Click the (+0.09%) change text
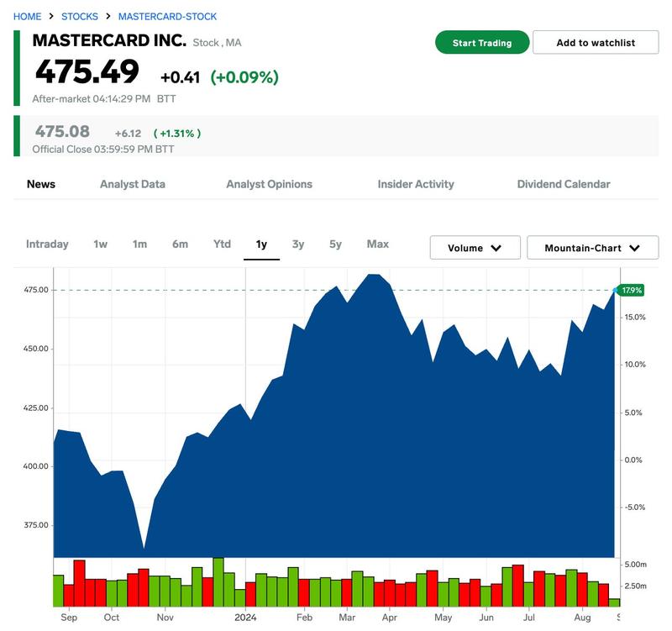The width and height of the screenshot is (672, 631). pyautogui.click(x=244, y=77)
